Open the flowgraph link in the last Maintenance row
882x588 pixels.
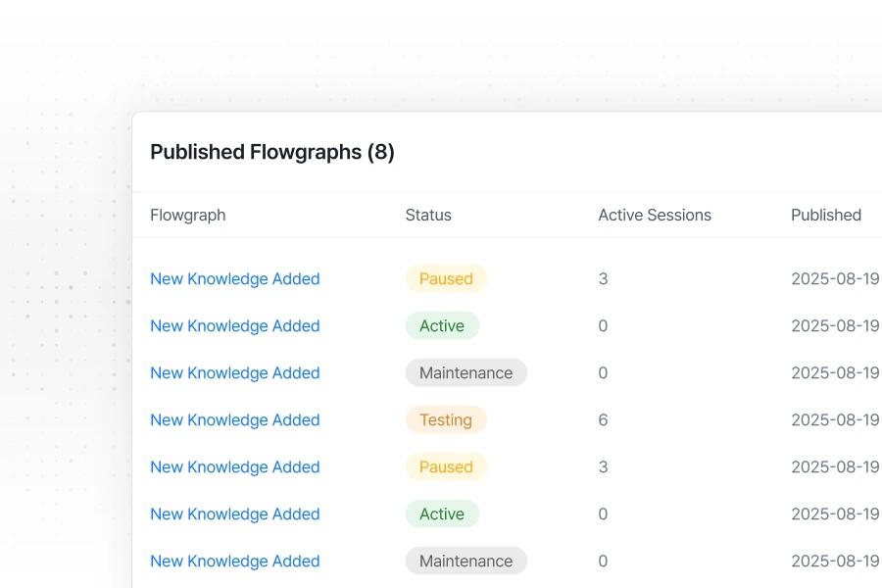click(x=234, y=561)
